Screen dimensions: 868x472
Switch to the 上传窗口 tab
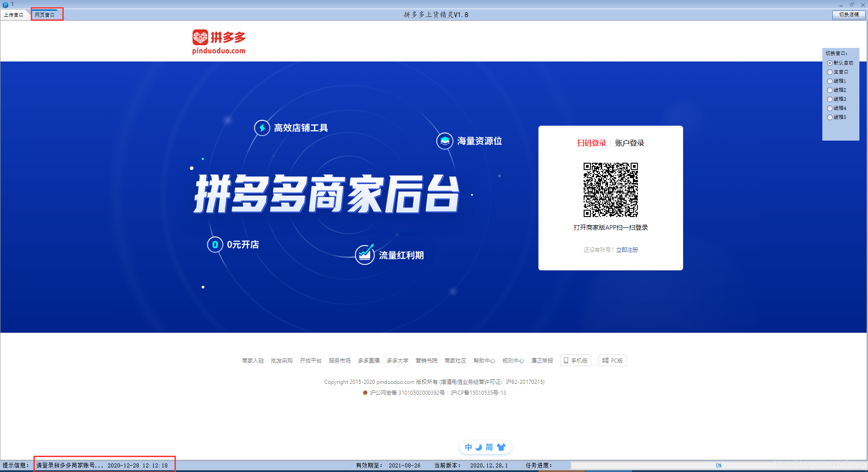(x=14, y=15)
